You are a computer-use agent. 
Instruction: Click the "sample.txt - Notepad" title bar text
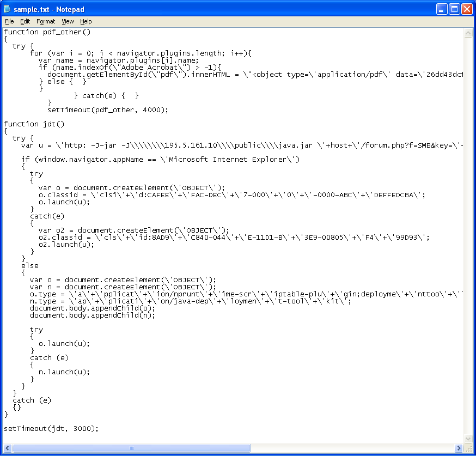49,9
